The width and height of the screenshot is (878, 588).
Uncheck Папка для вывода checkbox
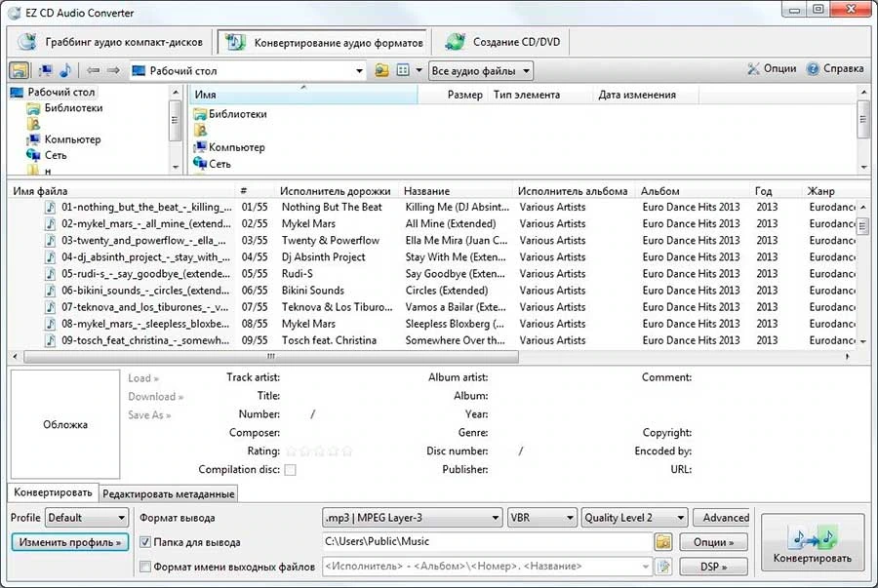click(145, 541)
